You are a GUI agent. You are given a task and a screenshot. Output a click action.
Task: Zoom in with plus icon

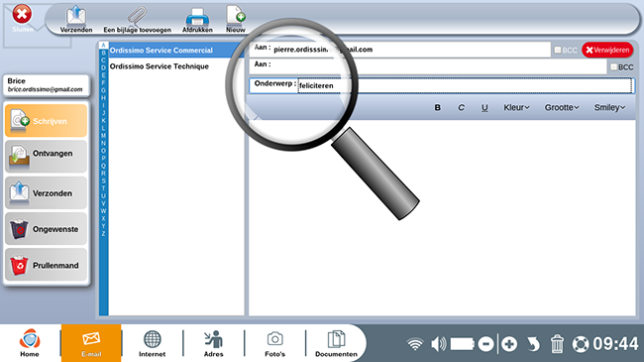509,344
